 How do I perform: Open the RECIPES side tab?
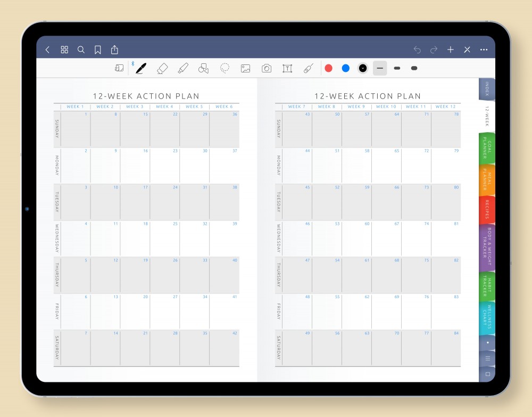pos(487,209)
